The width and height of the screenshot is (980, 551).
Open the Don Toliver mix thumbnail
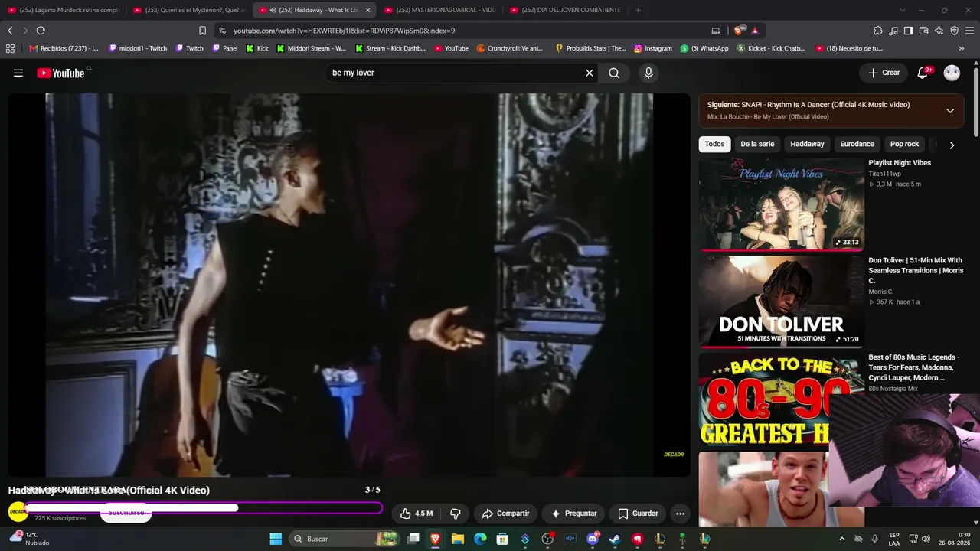pyautogui.click(x=782, y=301)
